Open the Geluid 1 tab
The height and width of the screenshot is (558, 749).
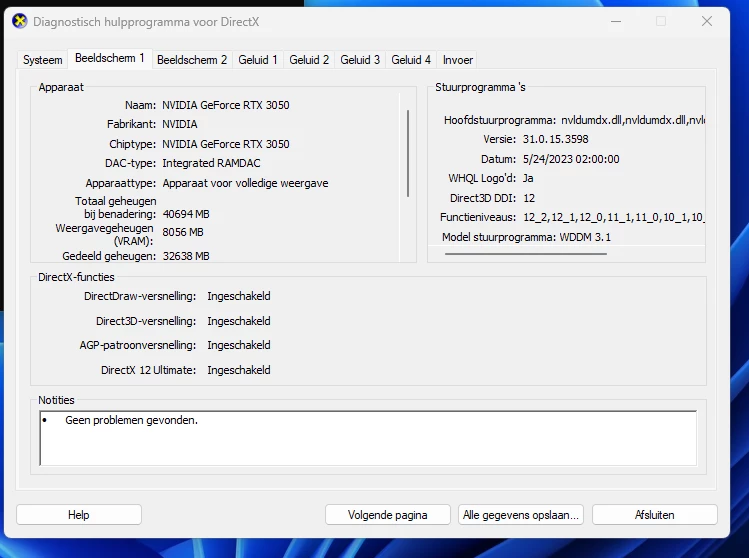point(258,60)
